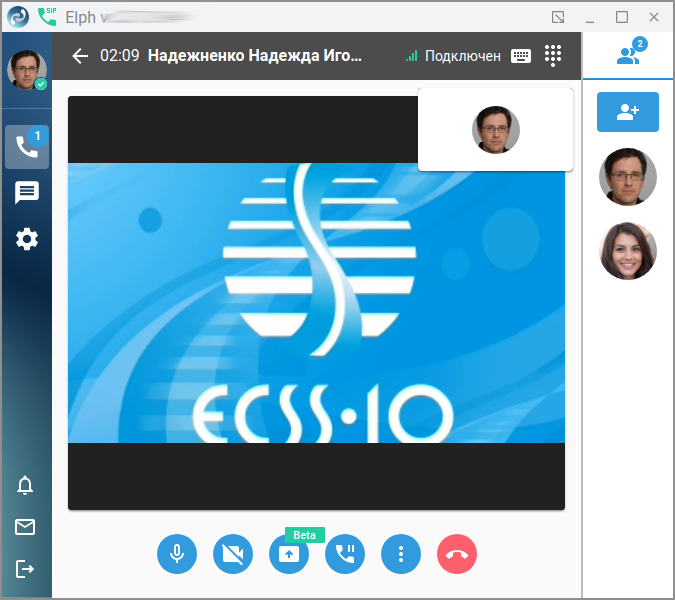This screenshot has width=675, height=600.
Task: Click own profile avatar in sidebar
Action: [x=27, y=70]
